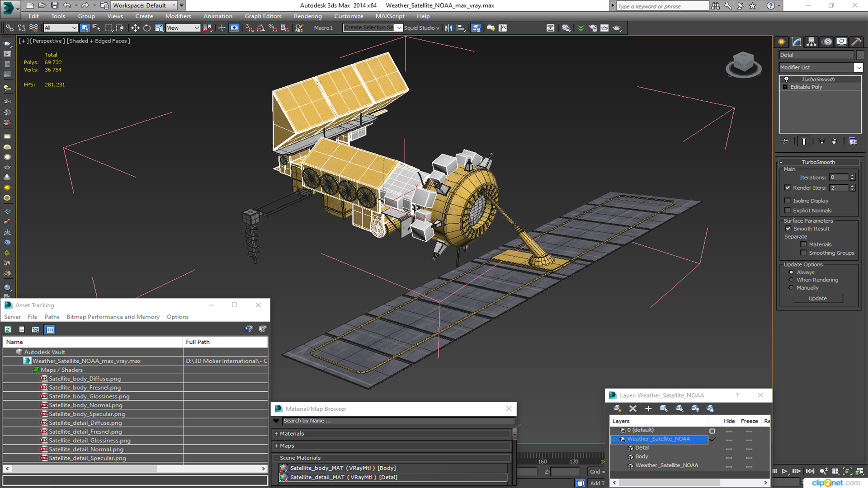Open the Create Selection Set dropdown
Image resolution: width=868 pixels, height=488 pixels.
pyautogui.click(x=399, y=28)
